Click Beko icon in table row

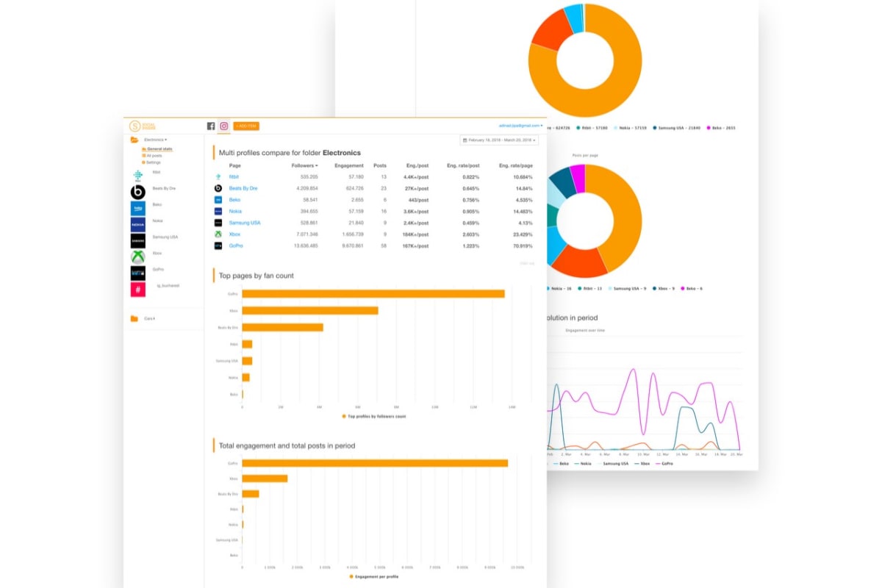click(x=218, y=200)
